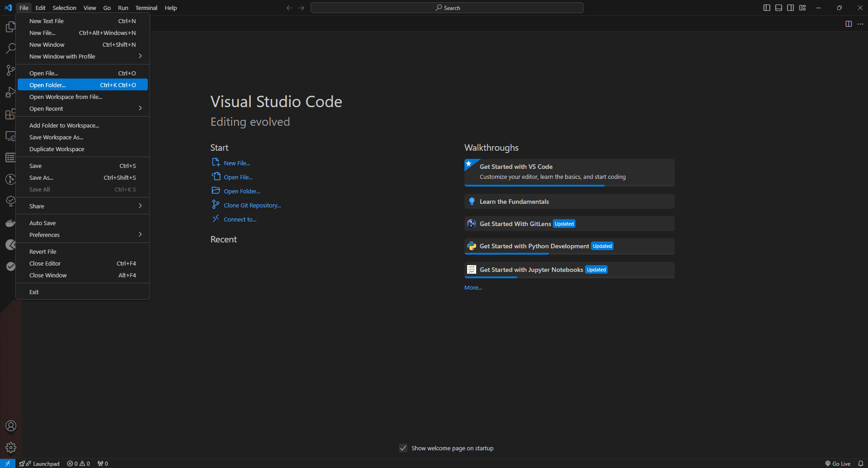868x468 pixels.
Task: Open notifications bell in status bar
Action: (x=860, y=463)
